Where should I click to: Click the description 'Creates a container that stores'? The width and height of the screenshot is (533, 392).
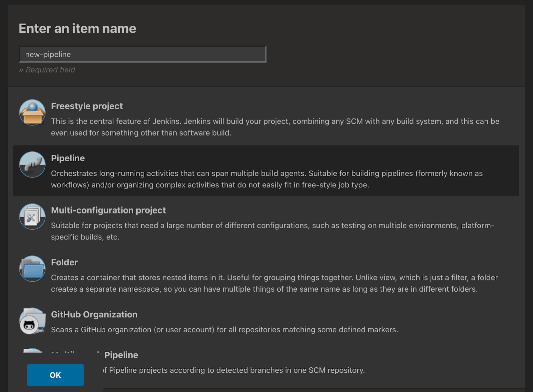point(274,283)
